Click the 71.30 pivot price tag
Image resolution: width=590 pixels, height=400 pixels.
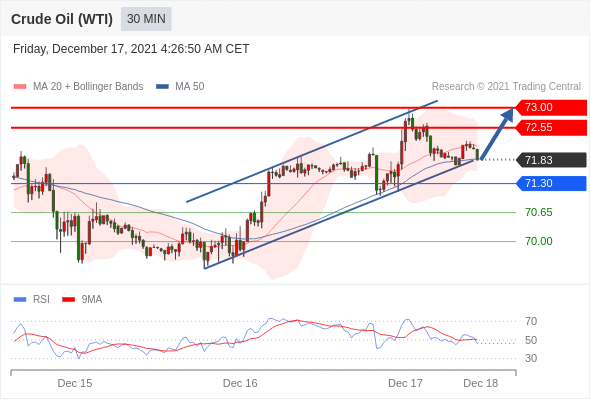pos(551,183)
